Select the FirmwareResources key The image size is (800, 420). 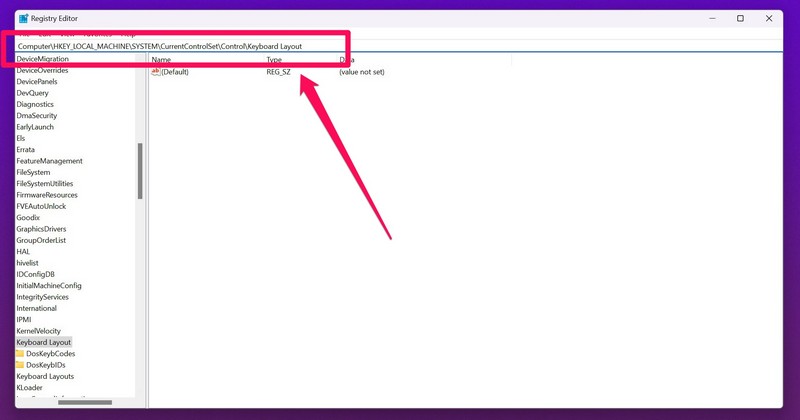pyautogui.click(x=47, y=195)
